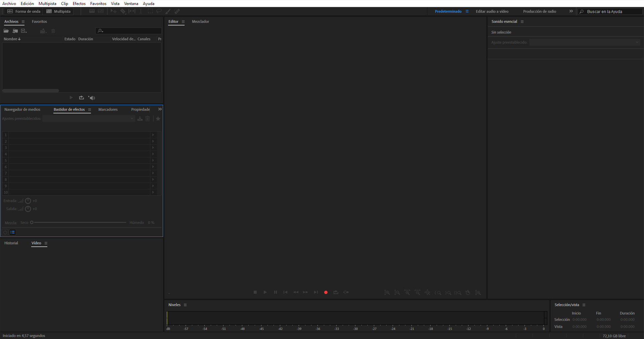Sort files by the Nombre column

pos(12,39)
